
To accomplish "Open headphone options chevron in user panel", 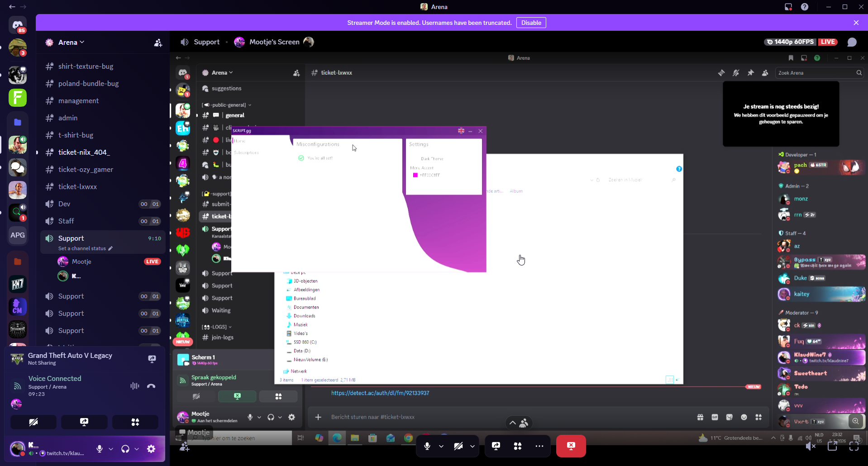I will coord(137,449).
